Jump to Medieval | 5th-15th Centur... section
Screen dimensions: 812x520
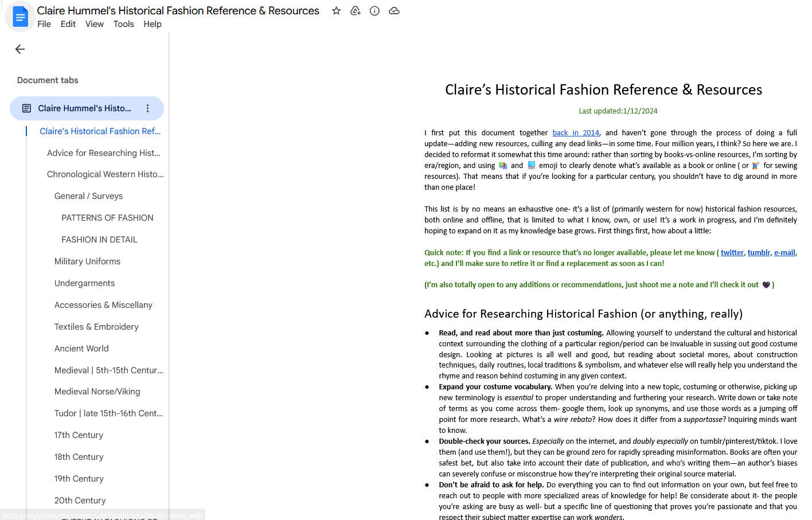[x=109, y=370]
